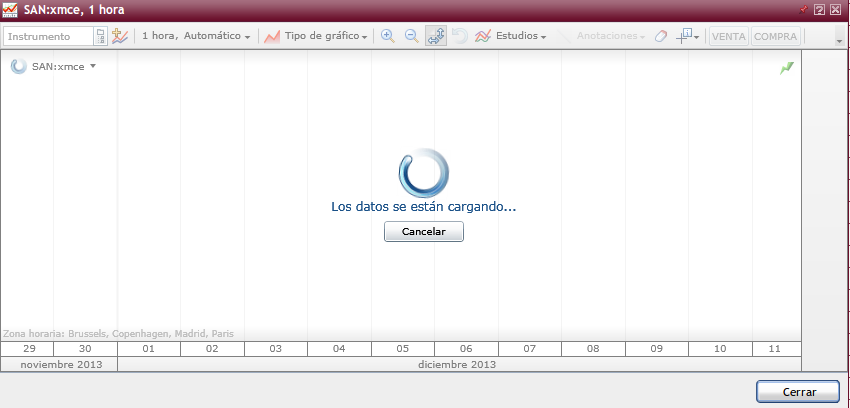Click the VENTA button
This screenshot has width=850, height=408.
pyautogui.click(x=729, y=36)
